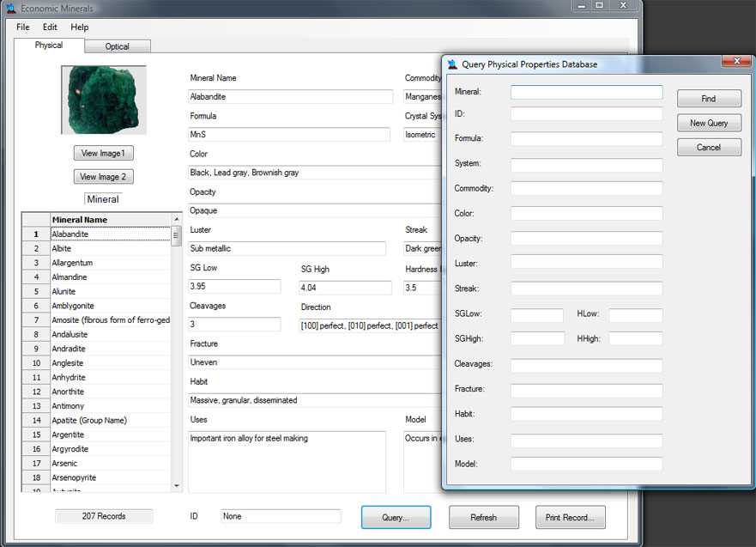Image resolution: width=756 pixels, height=547 pixels.
Task: Click the SGLow field in query dialog
Action: [536, 315]
